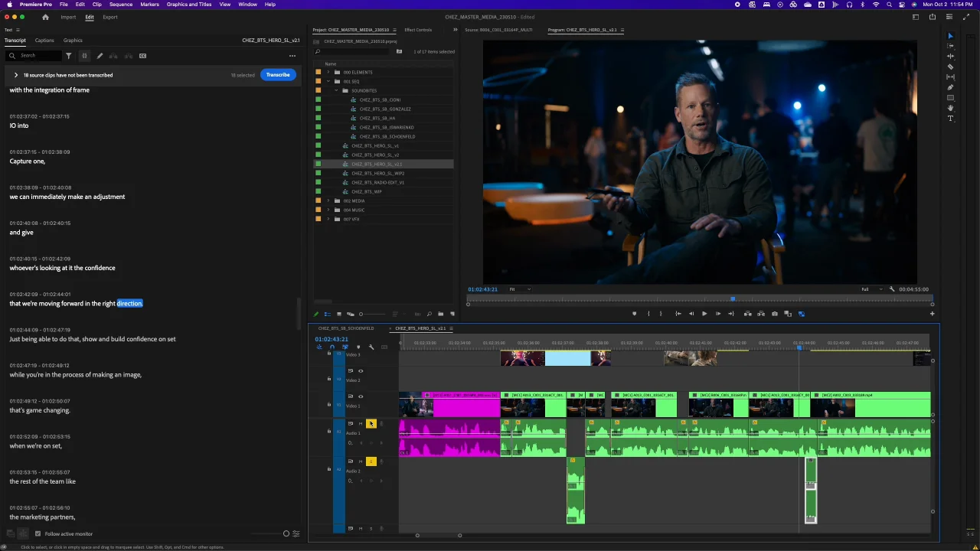Create a new bin in Project panel

pyautogui.click(x=440, y=314)
